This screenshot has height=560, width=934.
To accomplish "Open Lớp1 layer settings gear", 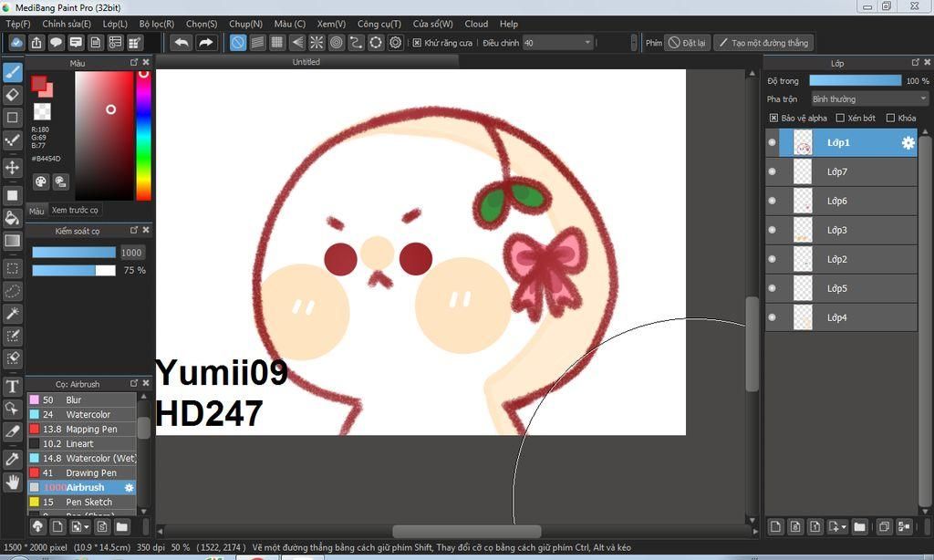I will tap(908, 143).
